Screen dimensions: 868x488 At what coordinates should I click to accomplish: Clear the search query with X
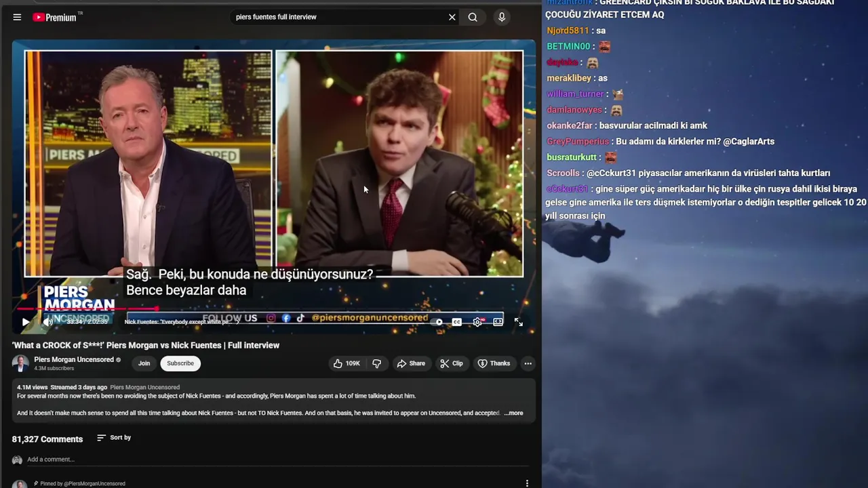tap(452, 17)
